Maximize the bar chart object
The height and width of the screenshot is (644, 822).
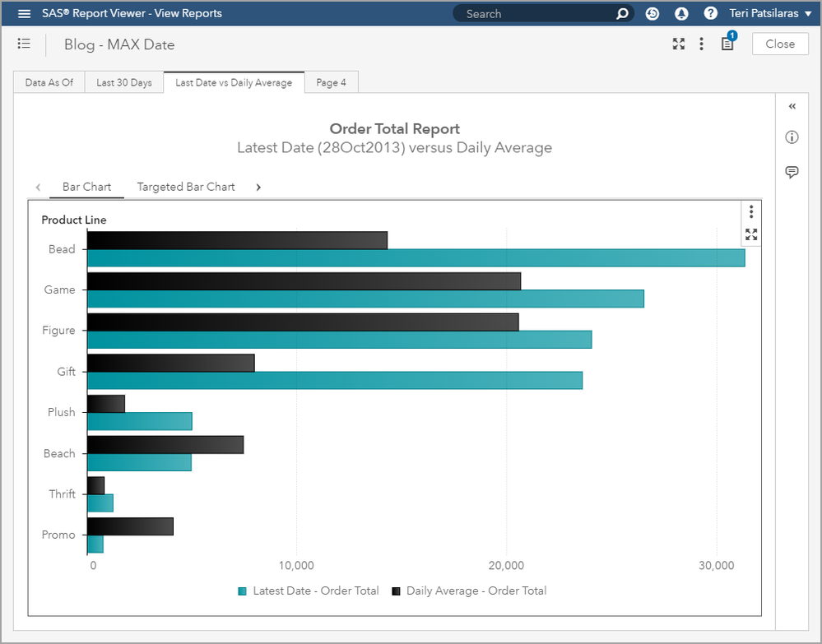tap(750, 234)
